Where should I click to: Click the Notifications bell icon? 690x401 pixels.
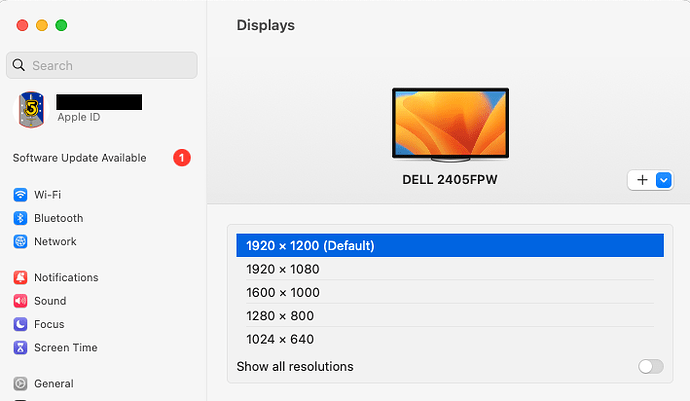click(20, 277)
